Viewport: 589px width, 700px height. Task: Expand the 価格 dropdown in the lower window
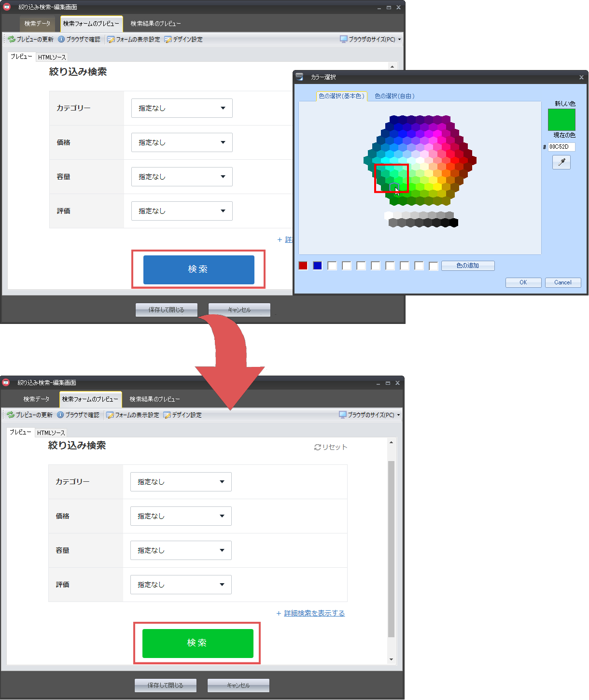[x=181, y=516]
